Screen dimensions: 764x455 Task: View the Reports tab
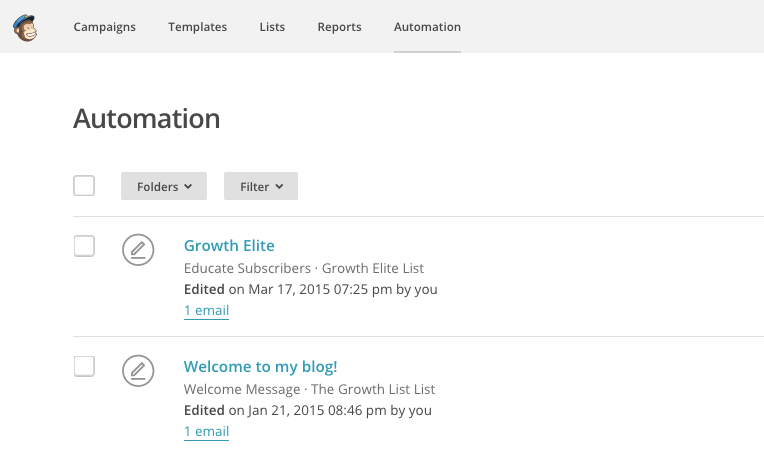340,27
